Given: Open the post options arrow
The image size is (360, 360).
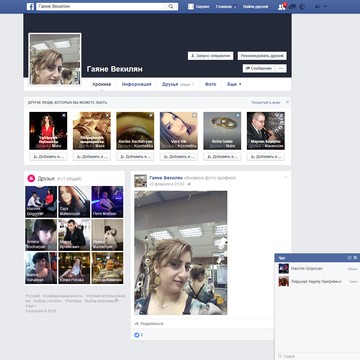Looking at the screenshot, I should click(x=285, y=177).
